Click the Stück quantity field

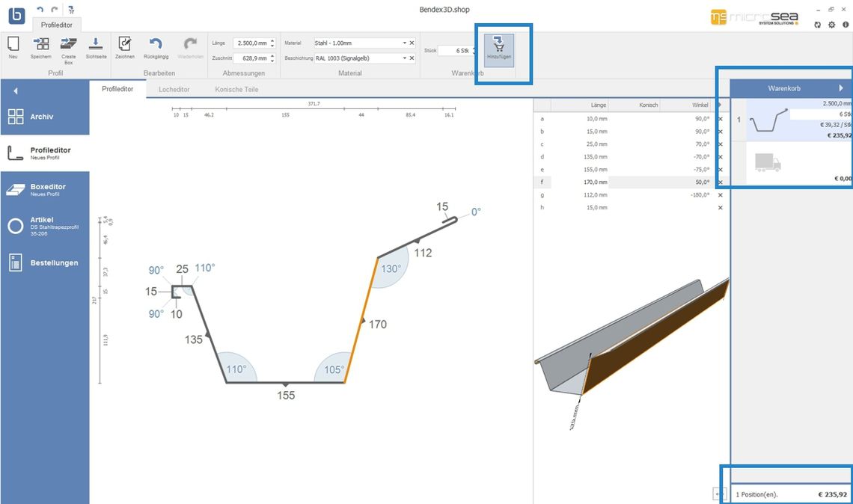pyautogui.click(x=456, y=51)
